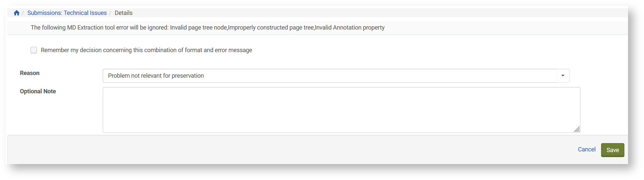Click the Remember my decision label text
Image resolution: width=644 pixels, height=180 pixels.
pos(146,50)
